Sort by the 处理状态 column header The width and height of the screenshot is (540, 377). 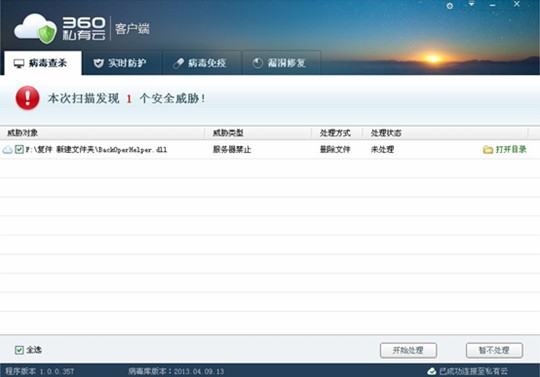point(445,133)
